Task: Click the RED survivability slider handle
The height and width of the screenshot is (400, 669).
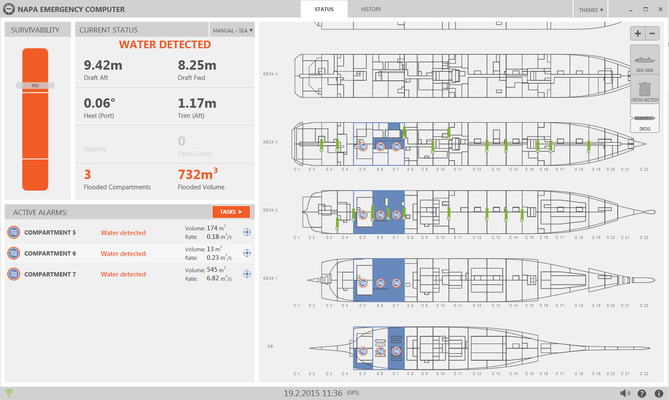Action: [35, 86]
